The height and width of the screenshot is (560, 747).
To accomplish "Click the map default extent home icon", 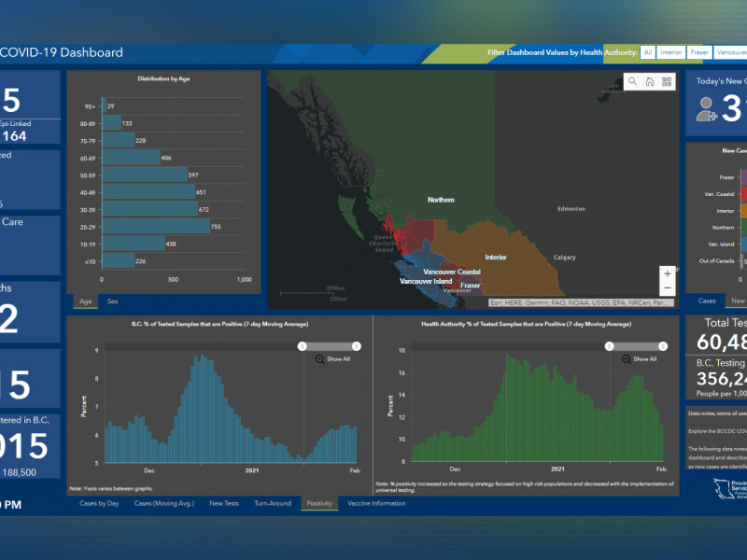I will [650, 82].
